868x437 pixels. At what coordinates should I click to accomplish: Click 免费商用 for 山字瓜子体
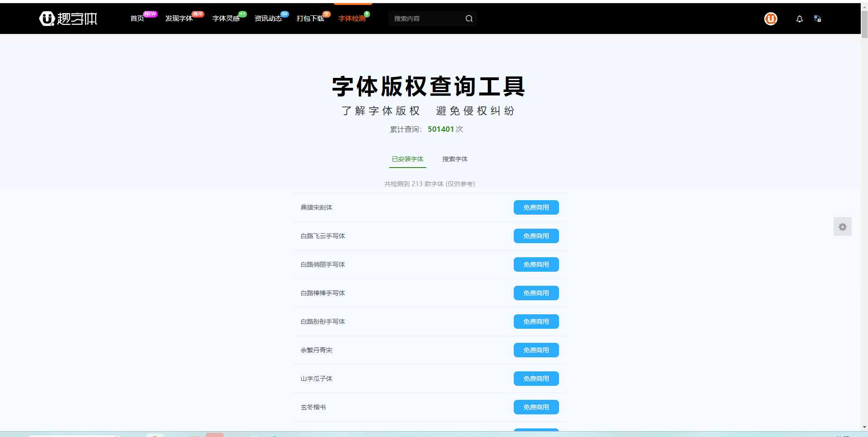click(x=536, y=379)
